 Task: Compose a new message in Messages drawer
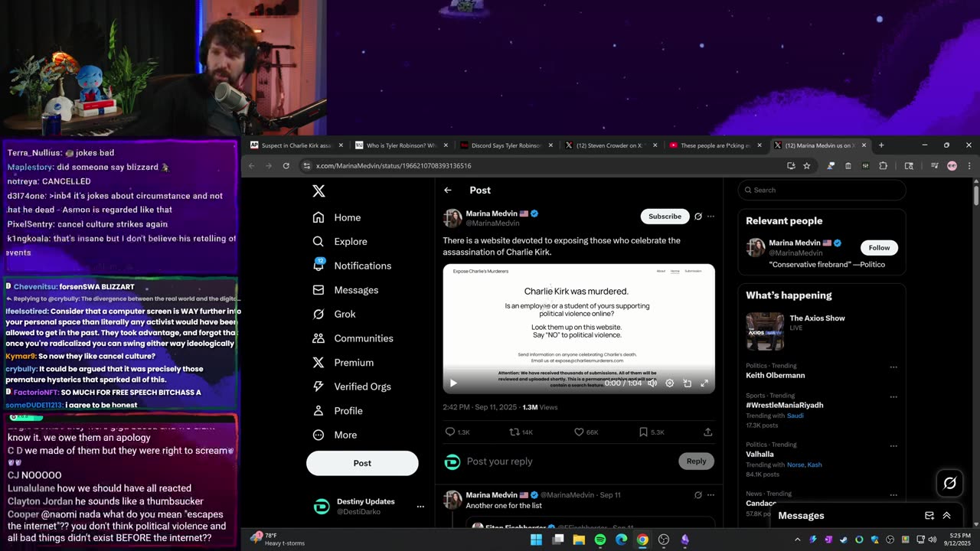[x=929, y=516]
